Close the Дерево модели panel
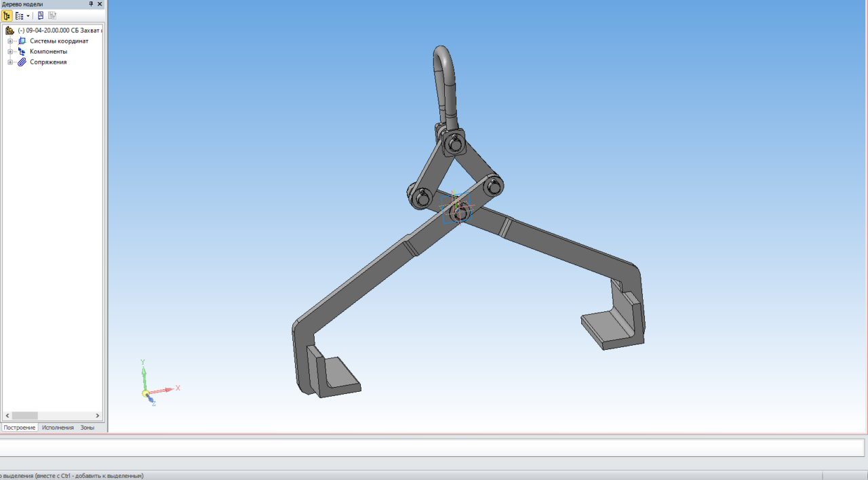 tap(100, 4)
